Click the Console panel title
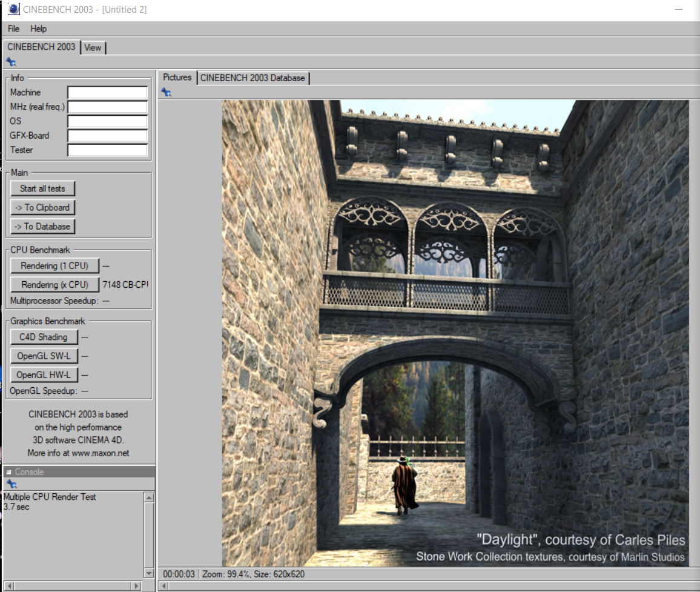Screen dimensions: 700x592 (x=30, y=472)
